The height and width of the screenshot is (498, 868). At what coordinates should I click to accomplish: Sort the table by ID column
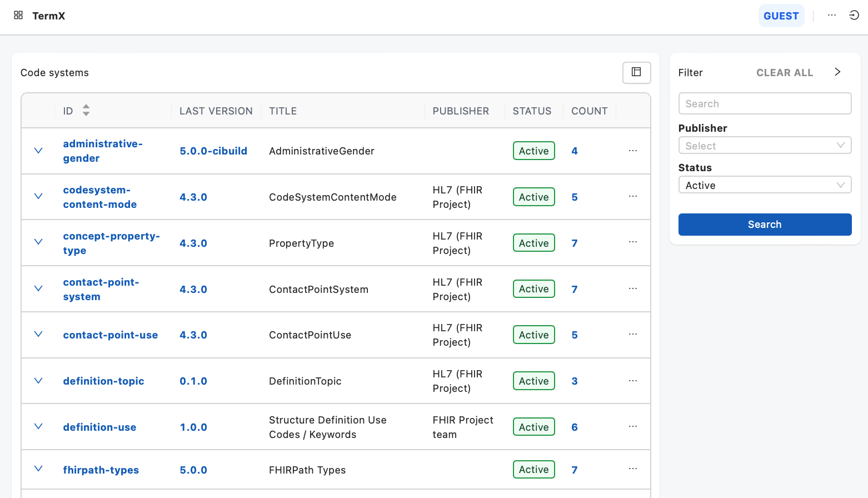coord(86,111)
